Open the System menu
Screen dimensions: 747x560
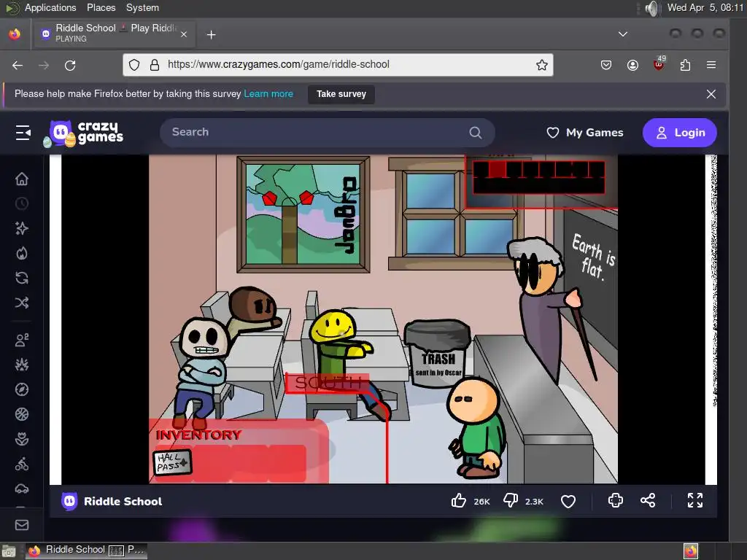142,7
